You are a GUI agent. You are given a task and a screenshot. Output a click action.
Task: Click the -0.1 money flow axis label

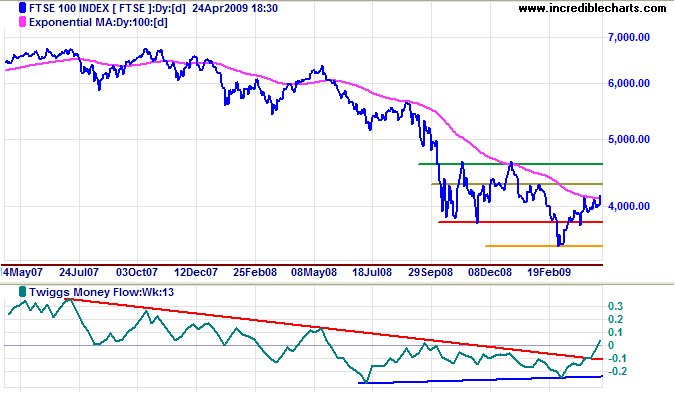[617, 358]
